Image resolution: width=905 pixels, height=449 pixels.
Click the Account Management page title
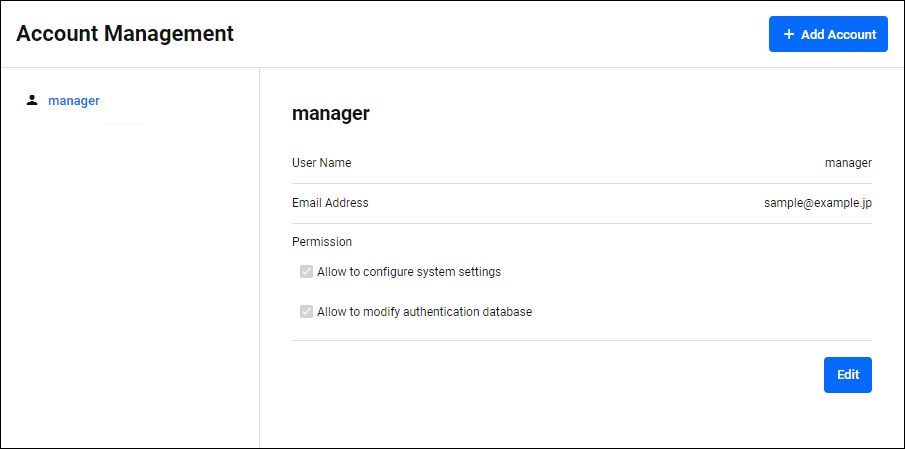click(x=125, y=34)
